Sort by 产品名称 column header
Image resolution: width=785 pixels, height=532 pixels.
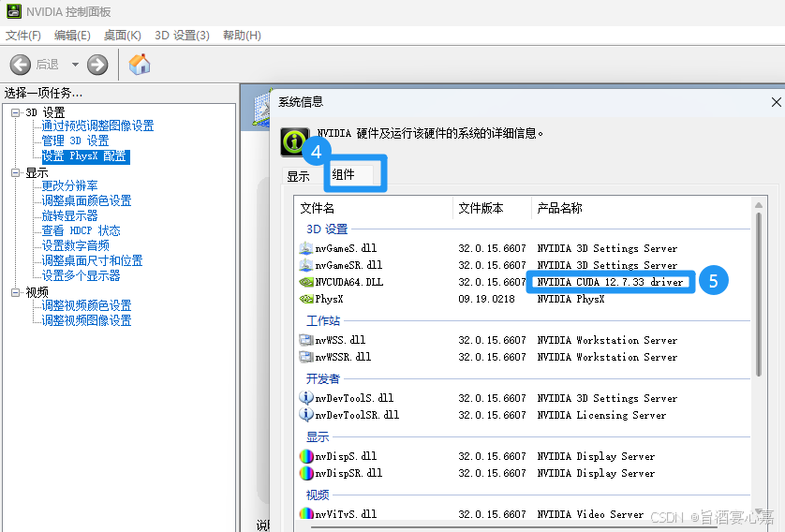click(x=641, y=208)
